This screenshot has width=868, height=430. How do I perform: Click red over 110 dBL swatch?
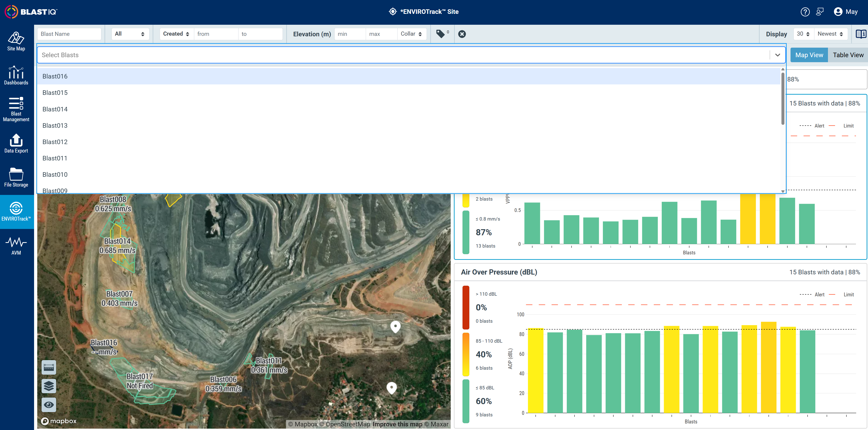click(466, 307)
